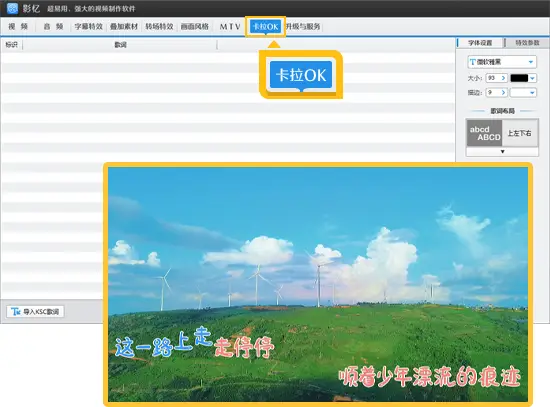Screen dimensions: 550x407
Task: Click the 影忆 app logo icon
Action: coord(12,8)
